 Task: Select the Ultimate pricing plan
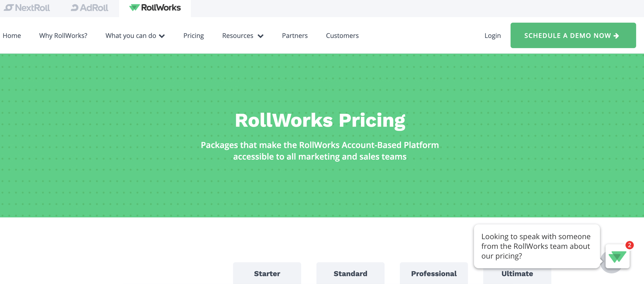point(517,274)
